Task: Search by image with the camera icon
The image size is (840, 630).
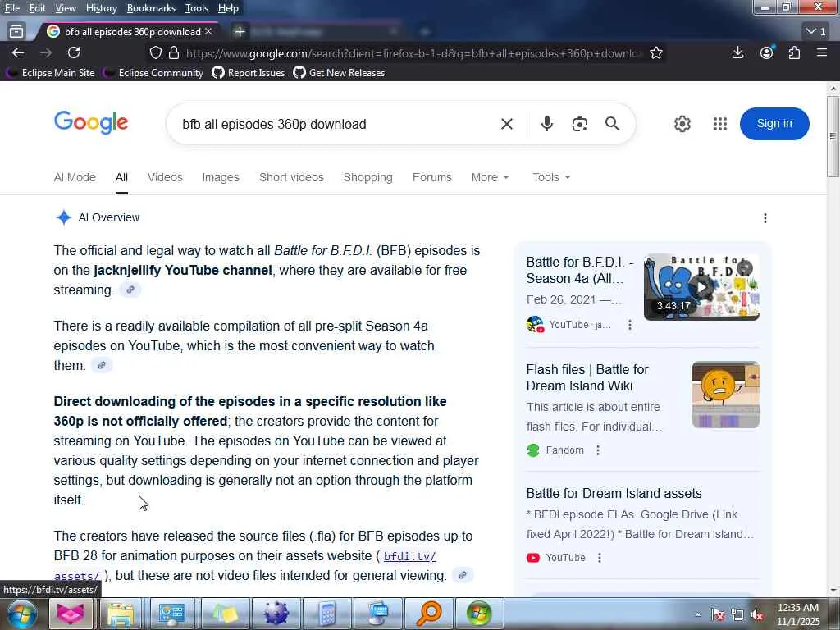Action: tap(579, 124)
